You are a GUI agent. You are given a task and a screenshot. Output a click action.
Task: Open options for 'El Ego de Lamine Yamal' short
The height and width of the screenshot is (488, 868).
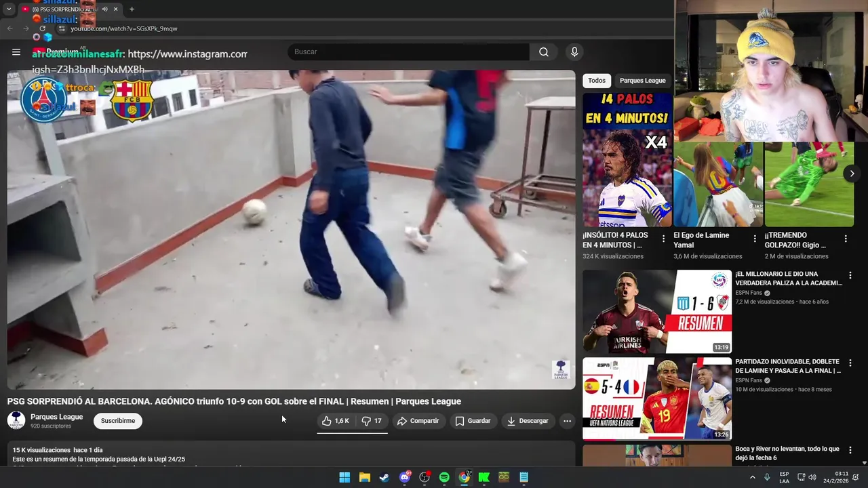(x=755, y=239)
